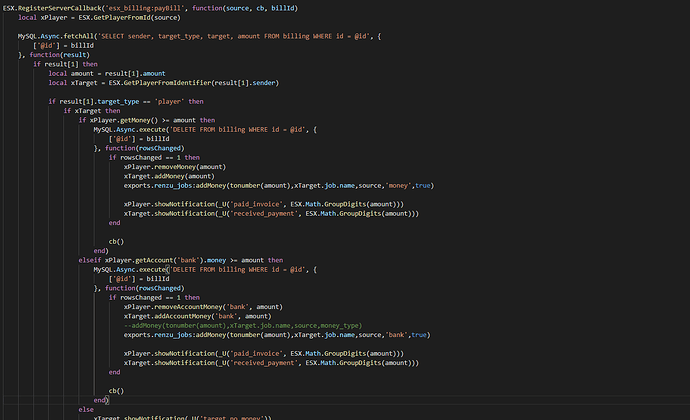Click the 'target_type' column name in the SELECT query

(179, 36)
